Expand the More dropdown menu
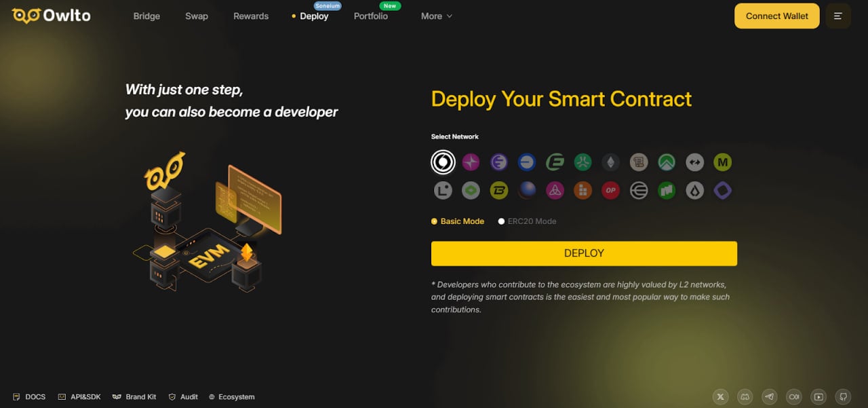868x408 pixels. pos(437,16)
